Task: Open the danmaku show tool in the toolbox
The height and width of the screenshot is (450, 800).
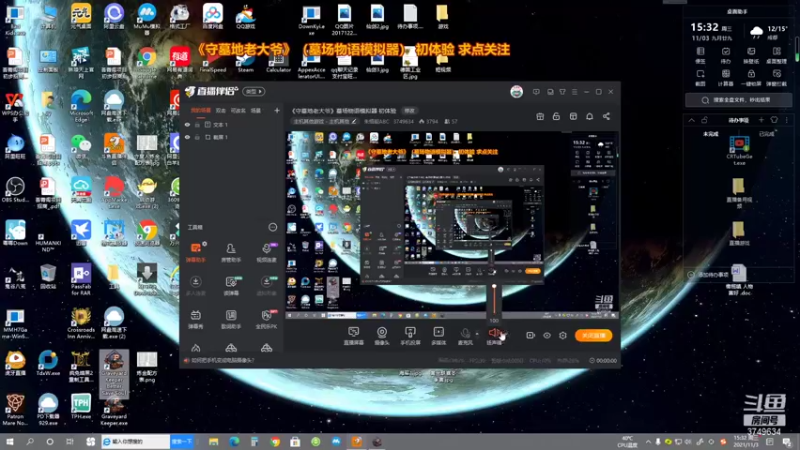Action: tap(196, 318)
